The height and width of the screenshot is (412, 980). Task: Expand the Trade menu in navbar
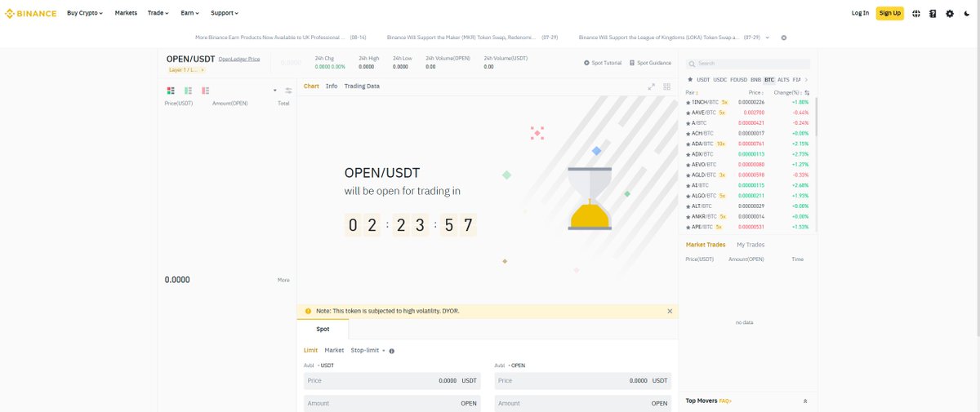[158, 13]
